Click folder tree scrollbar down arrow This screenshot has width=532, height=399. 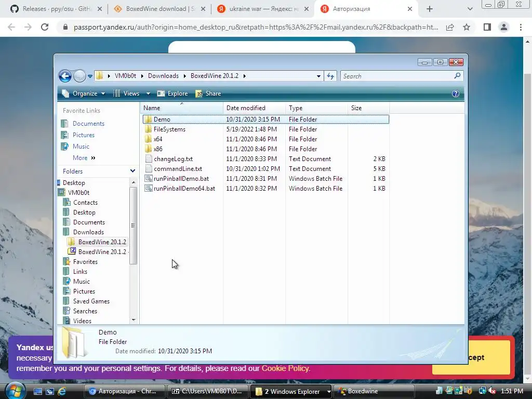coord(134,320)
